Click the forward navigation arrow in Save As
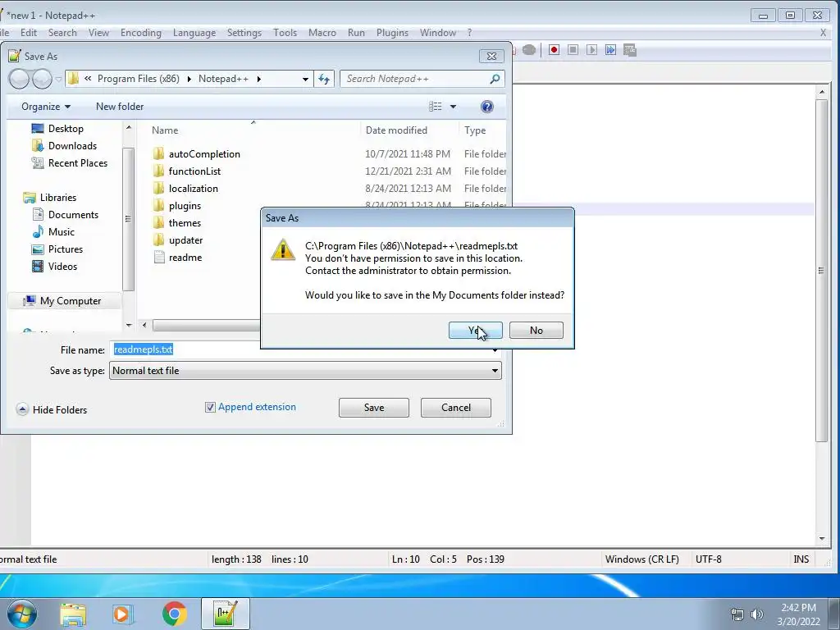 coord(42,79)
